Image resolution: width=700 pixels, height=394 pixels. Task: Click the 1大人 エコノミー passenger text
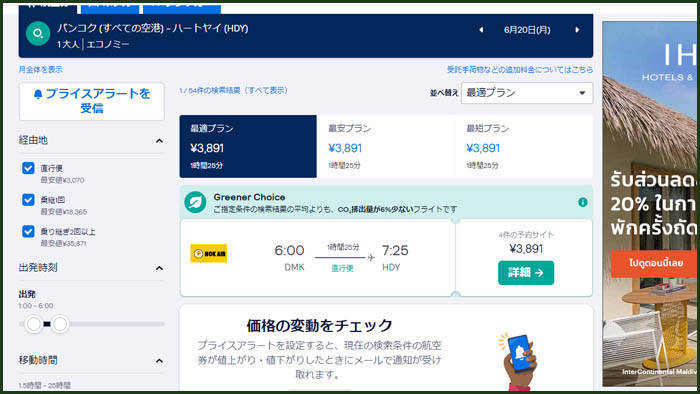pos(93,44)
